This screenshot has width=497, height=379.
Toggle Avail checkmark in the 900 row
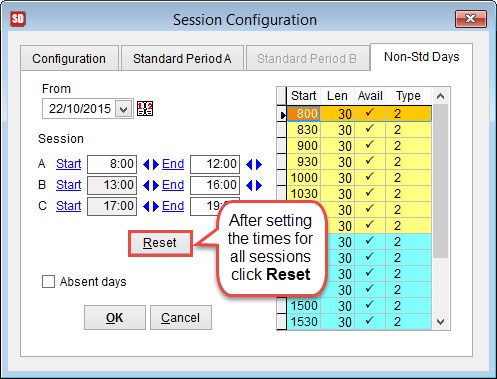click(x=370, y=146)
